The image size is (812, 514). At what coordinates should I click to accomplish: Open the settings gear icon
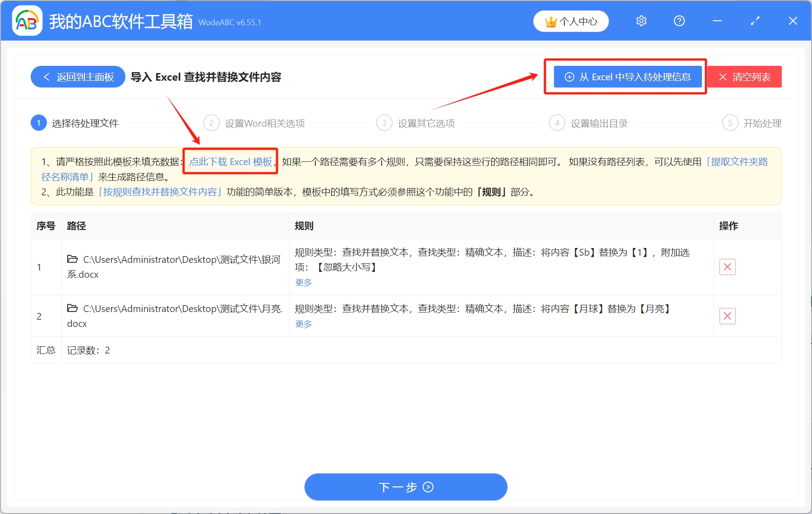pos(641,21)
